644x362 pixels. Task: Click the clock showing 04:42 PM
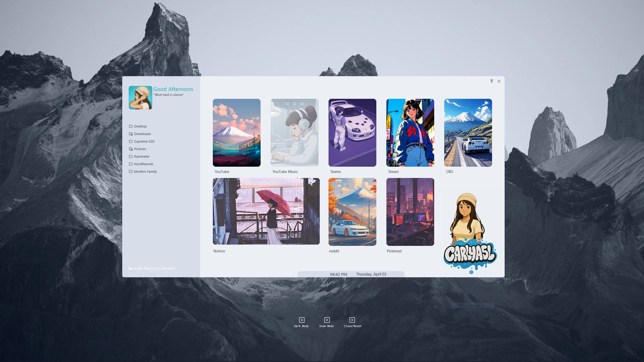(338, 274)
